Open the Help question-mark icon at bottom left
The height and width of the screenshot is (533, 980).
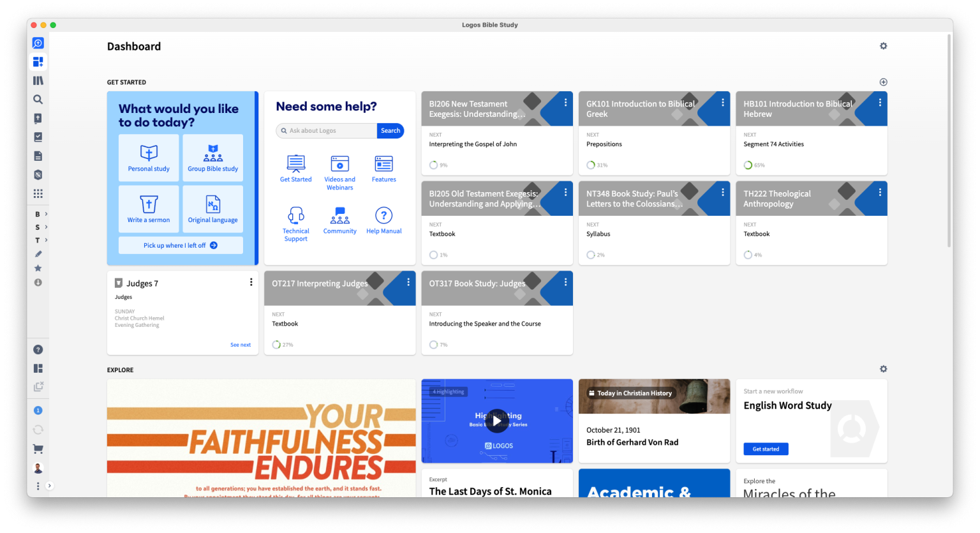tap(38, 349)
